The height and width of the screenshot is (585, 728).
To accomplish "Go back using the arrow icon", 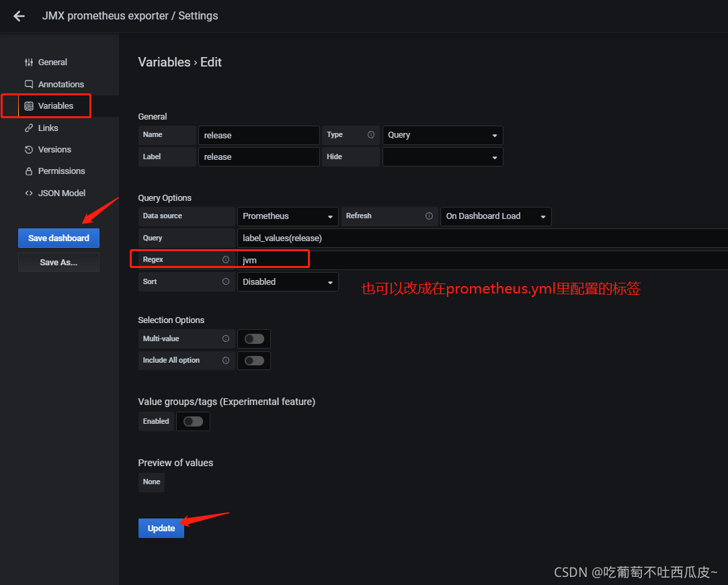I will (x=19, y=16).
